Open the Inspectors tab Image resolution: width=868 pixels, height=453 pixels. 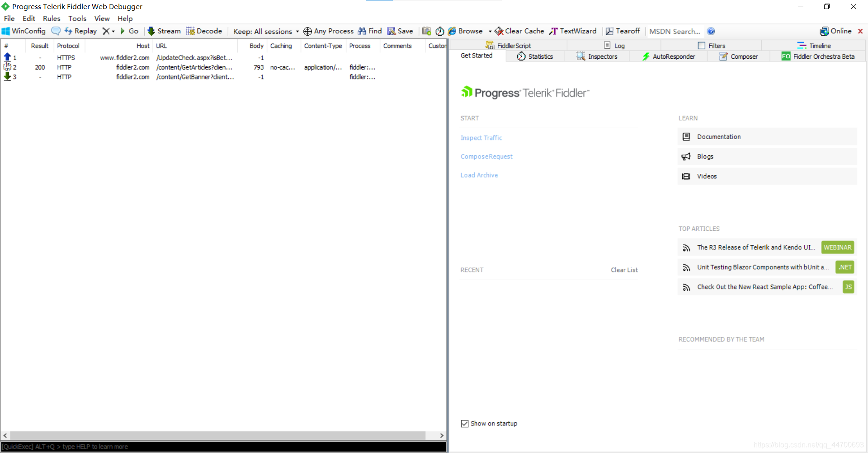[x=597, y=56]
